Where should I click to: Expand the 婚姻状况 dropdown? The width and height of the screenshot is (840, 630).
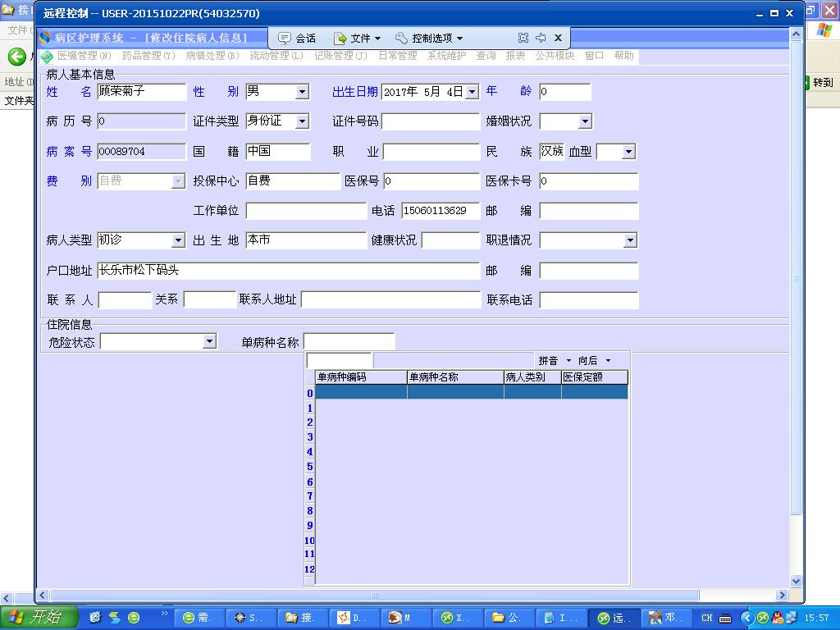pyautogui.click(x=585, y=121)
